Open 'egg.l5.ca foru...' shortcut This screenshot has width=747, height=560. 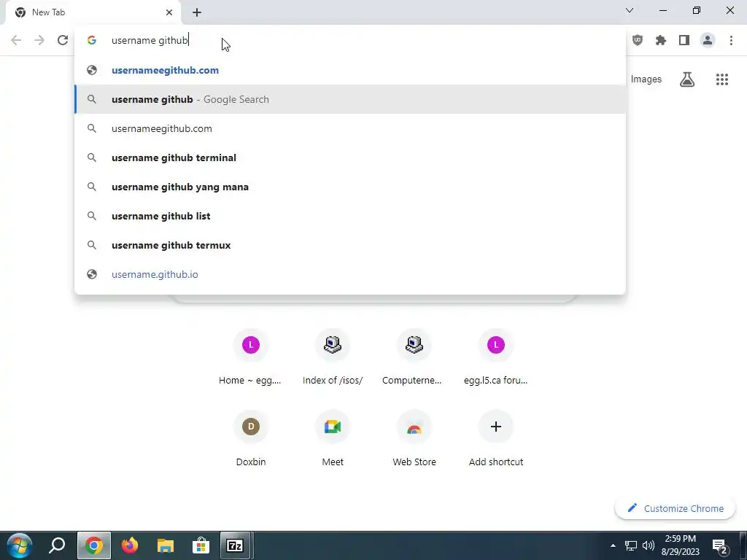[x=496, y=357]
